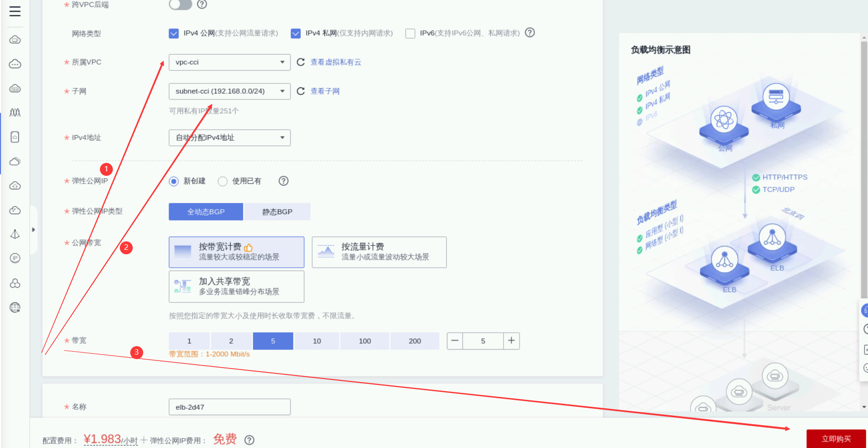Switch to 静态BGP type
Screen dimensions: 868x448
tap(277, 212)
